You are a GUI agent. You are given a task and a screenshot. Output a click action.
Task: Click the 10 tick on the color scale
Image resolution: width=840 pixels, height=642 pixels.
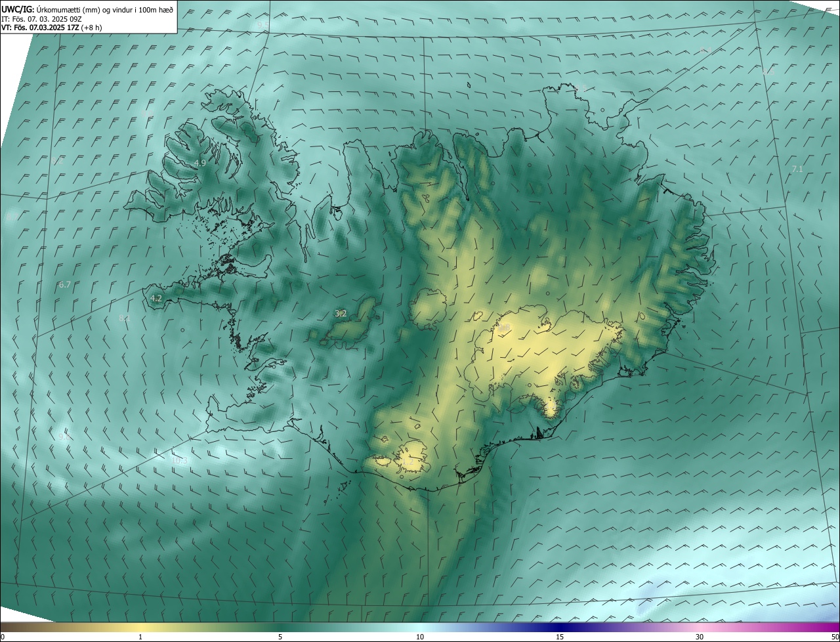click(x=420, y=637)
